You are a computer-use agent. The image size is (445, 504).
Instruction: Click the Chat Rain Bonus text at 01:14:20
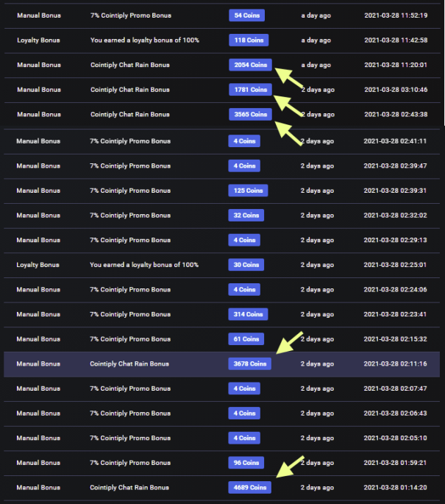pos(129,488)
